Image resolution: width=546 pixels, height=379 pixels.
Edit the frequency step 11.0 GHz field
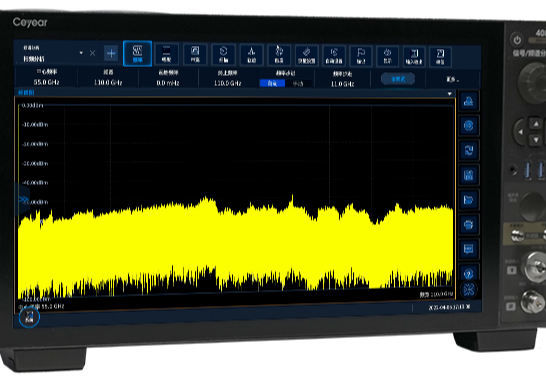pos(342,79)
